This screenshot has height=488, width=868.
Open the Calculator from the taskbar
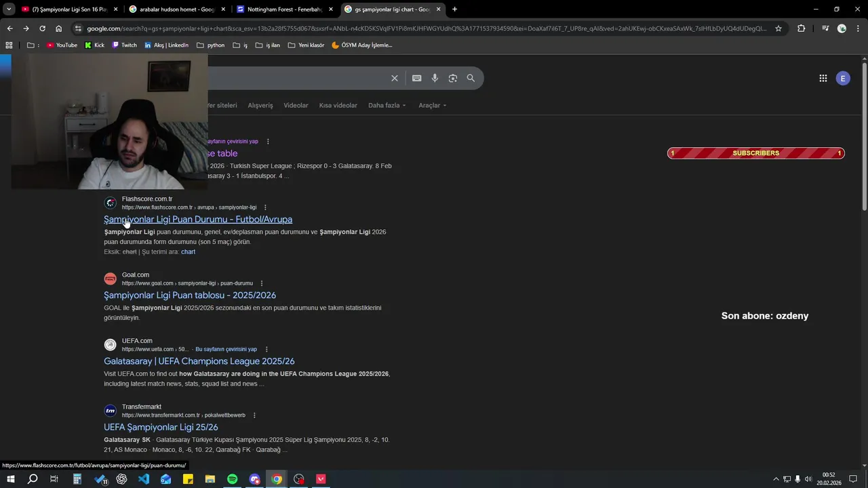(x=77, y=479)
